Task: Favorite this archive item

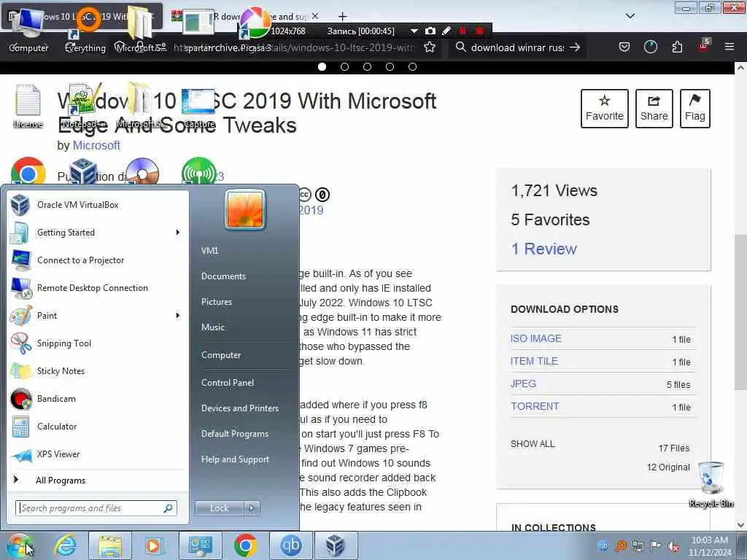Action: pyautogui.click(x=605, y=109)
